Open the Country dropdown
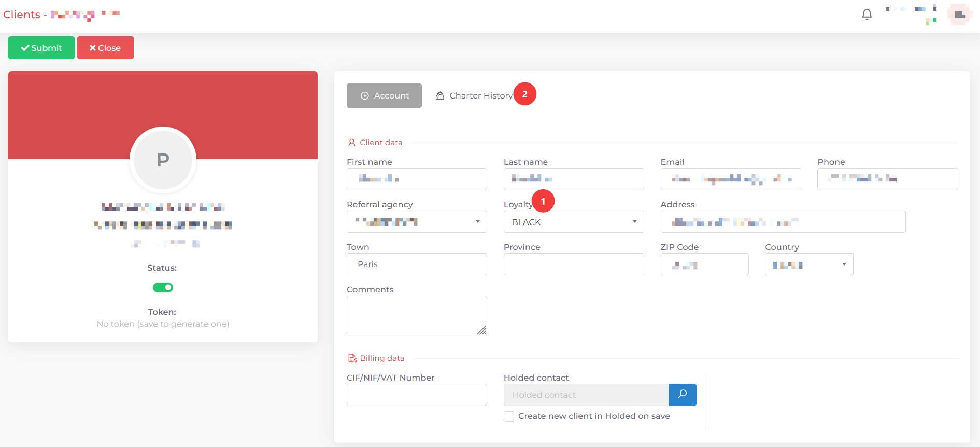Viewport: 980px width, 447px height. (x=809, y=264)
